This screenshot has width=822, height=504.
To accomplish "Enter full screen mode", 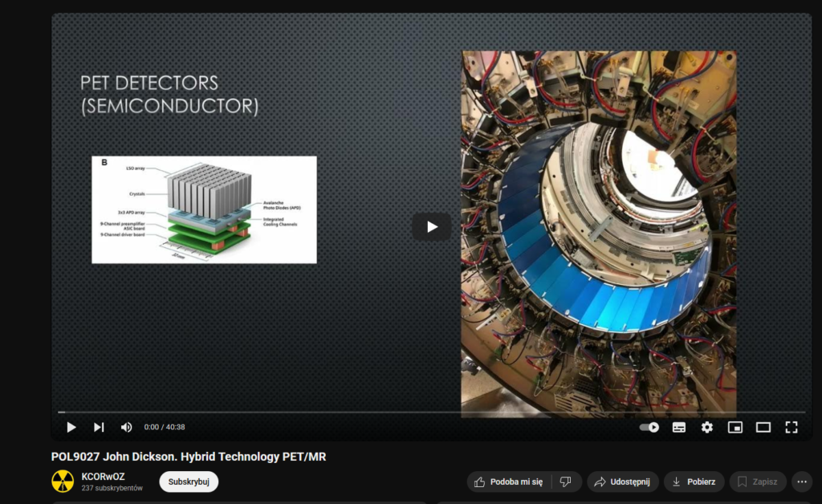I will pyautogui.click(x=791, y=427).
